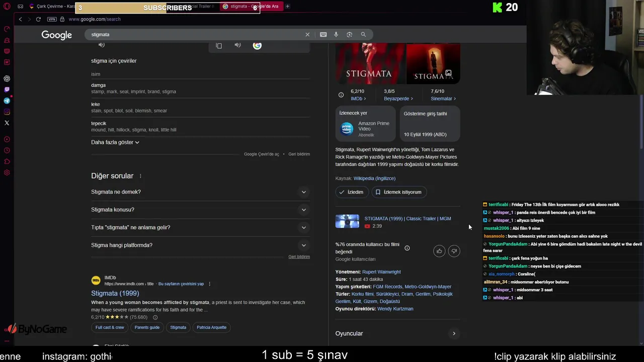Expand the Oyuncular section arrow
This screenshot has height=362, width=644.
454,333
